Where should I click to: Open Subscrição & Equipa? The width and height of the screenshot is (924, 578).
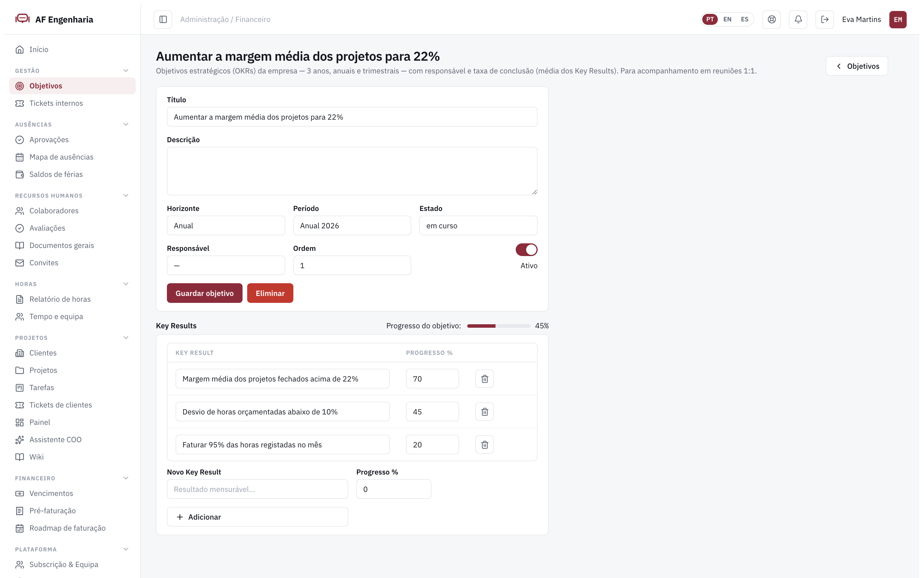click(72, 564)
